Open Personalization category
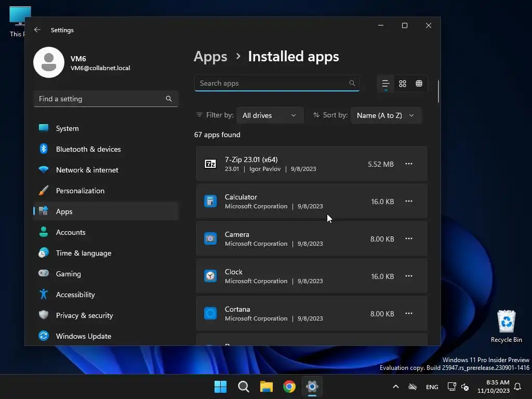The image size is (532, 399). (106, 191)
